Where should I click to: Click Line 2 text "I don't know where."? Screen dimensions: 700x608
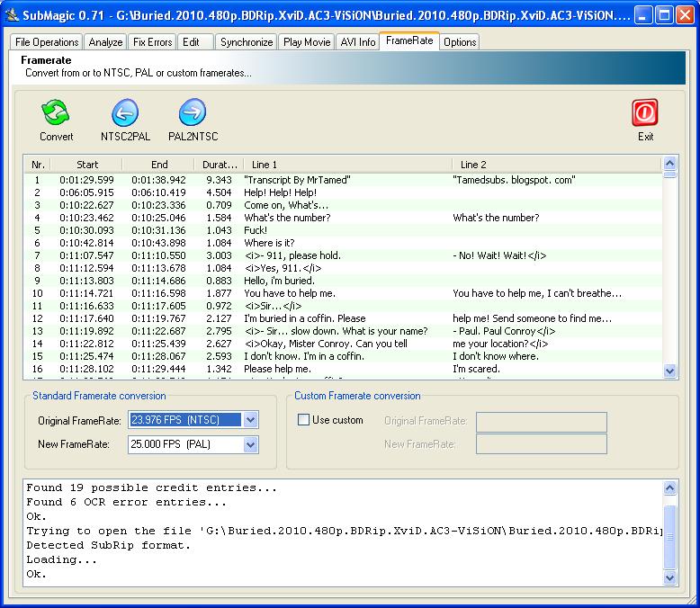coord(496,356)
